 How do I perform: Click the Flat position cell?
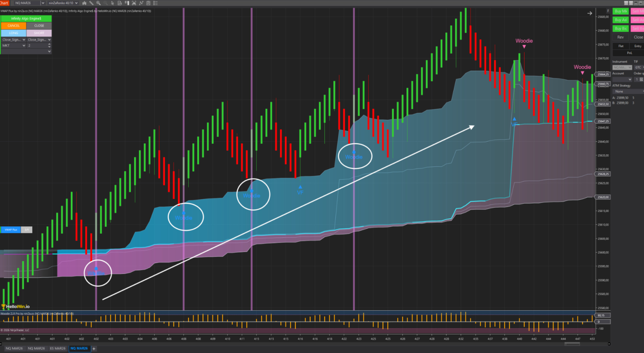pyautogui.click(x=621, y=46)
